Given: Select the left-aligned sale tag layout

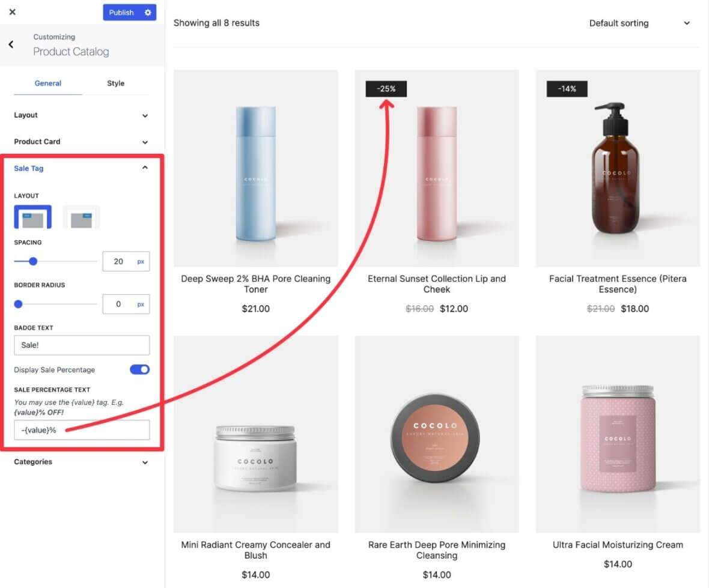Looking at the screenshot, I should (x=33, y=217).
